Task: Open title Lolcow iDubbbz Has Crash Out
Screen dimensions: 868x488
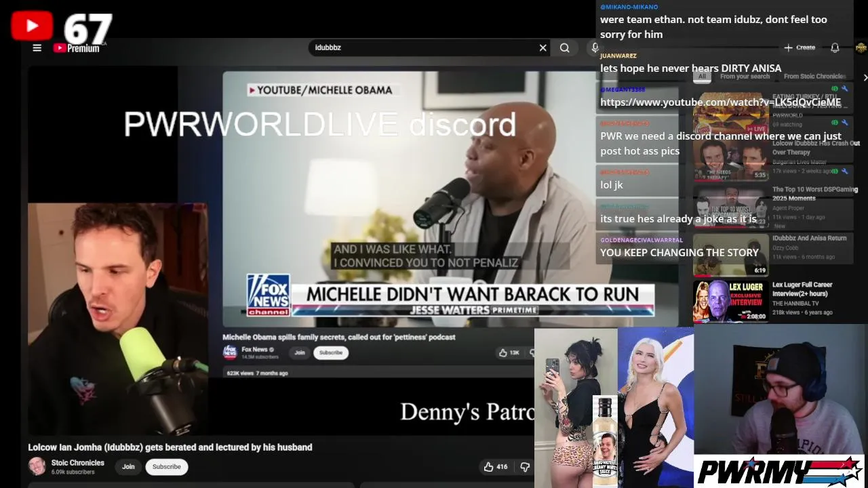Action: (816, 148)
